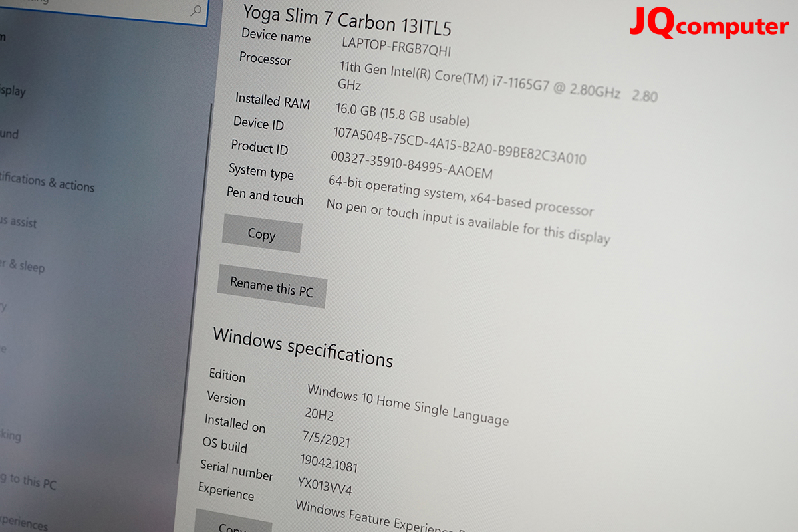The width and height of the screenshot is (798, 532).
Task: Select the Windows specifications heading
Action: [303, 347]
